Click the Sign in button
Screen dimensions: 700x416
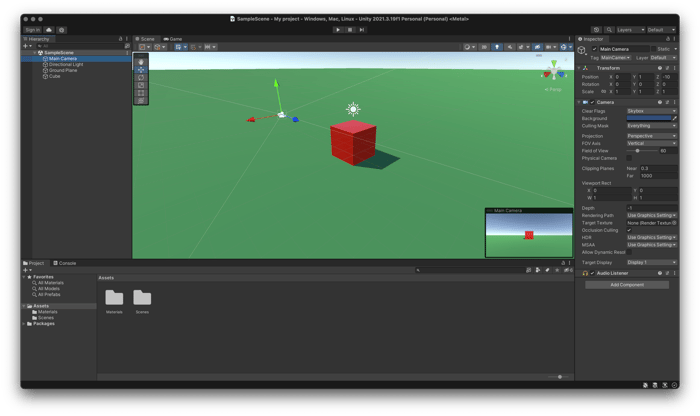[x=33, y=30]
